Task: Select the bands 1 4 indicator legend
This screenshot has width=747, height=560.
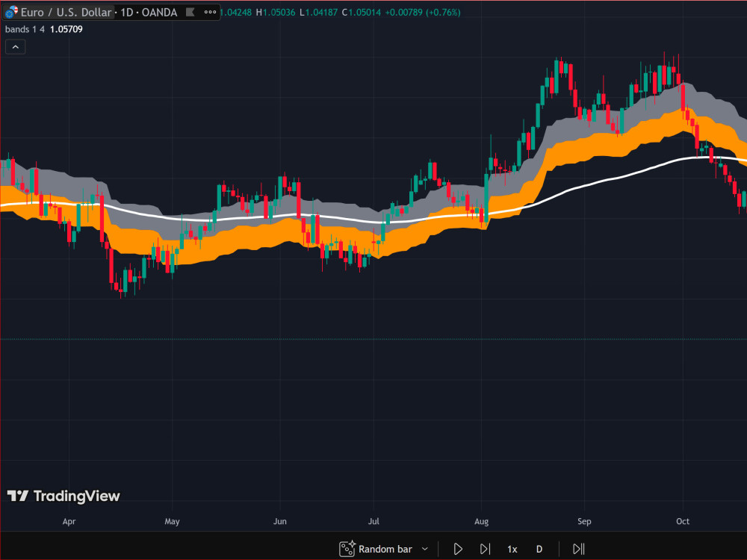Action: [25, 29]
